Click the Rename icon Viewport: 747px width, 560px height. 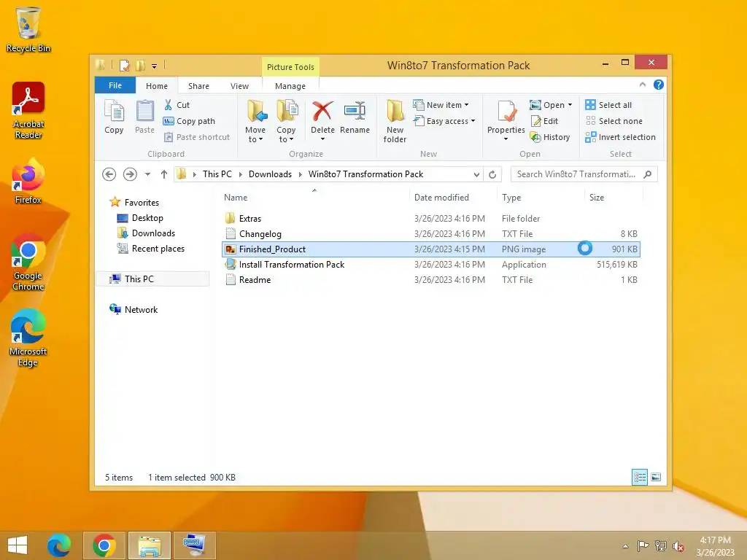click(355, 111)
